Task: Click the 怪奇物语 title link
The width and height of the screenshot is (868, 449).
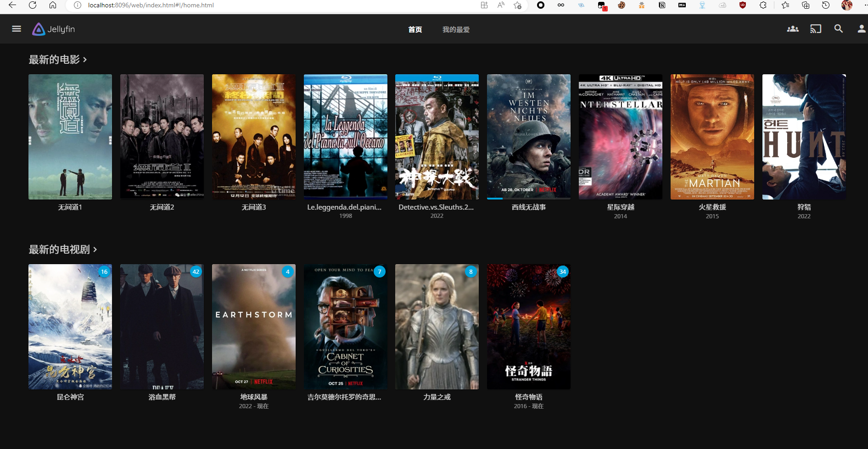Action: (x=529, y=397)
